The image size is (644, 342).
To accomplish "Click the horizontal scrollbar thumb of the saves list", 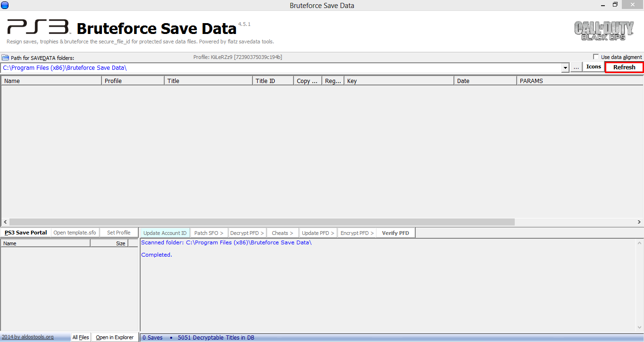I will pyautogui.click(x=262, y=222).
